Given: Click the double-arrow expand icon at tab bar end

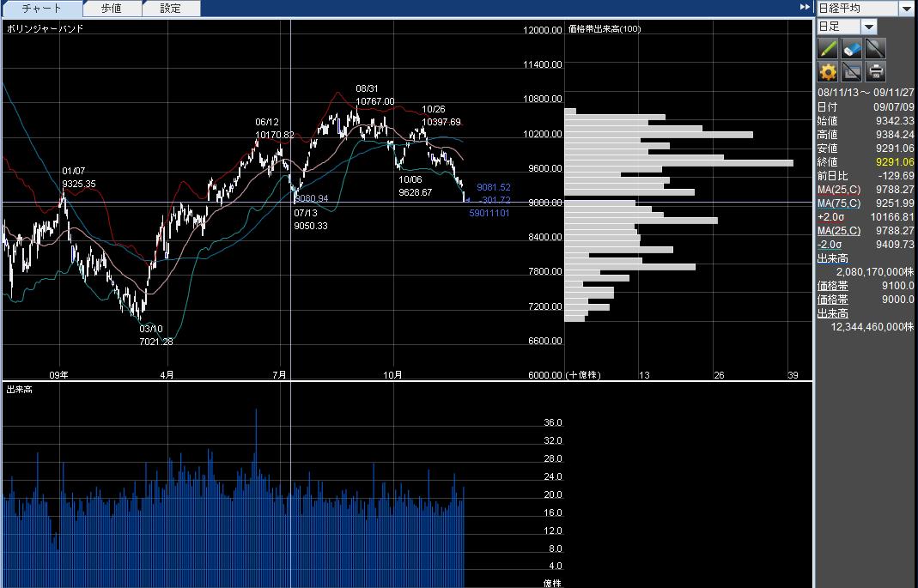Looking at the screenshot, I should pyautogui.click(x=805, y=7).
